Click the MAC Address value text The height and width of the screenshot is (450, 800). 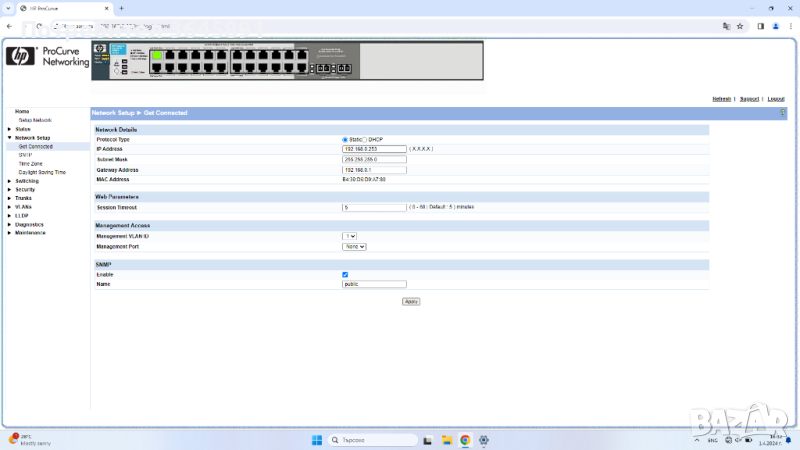tap(364, 180)
